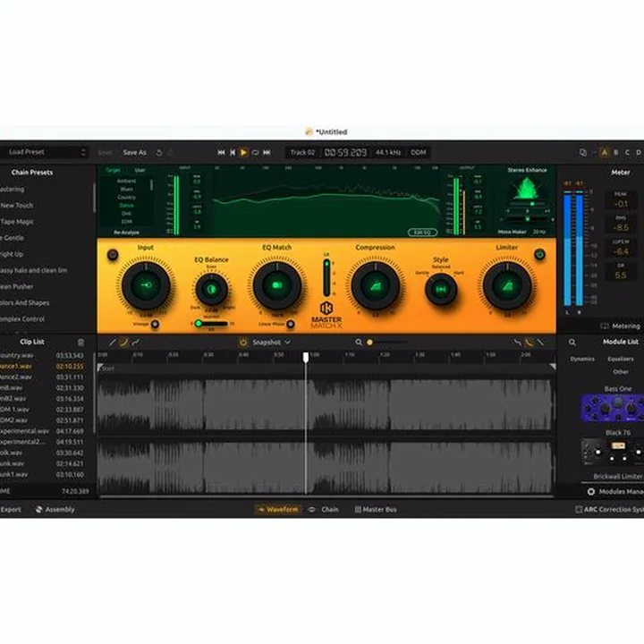Screen dimensions: 644x644
Task: Click the EQ Balance knob
Action: pyautogui.click(x=211, y=290)
